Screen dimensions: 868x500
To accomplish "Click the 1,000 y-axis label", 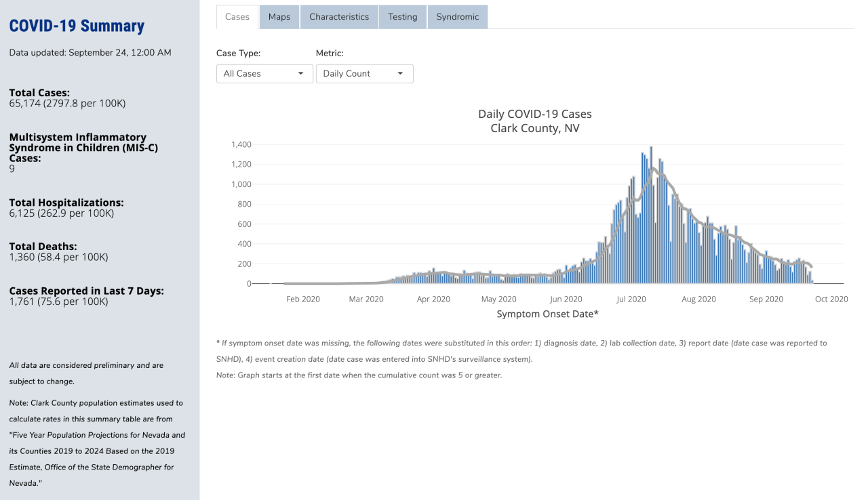I will pos(241,184).
